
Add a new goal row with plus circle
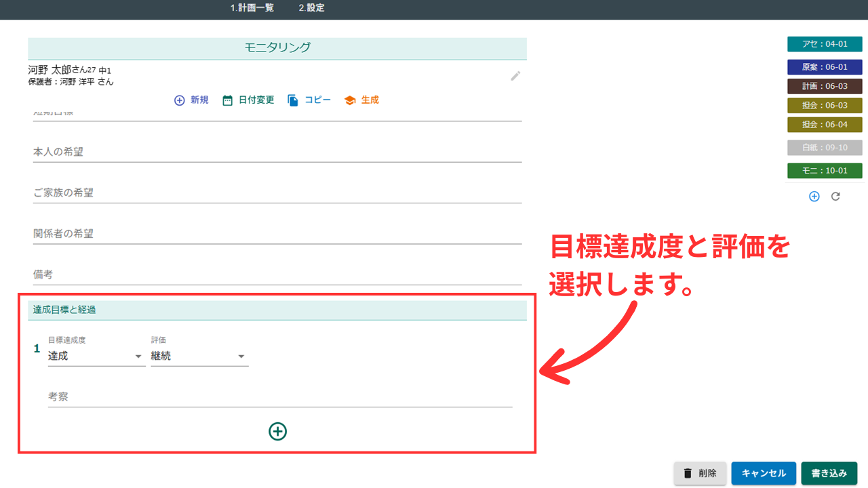pyautogui.click(x=278, y=431)
